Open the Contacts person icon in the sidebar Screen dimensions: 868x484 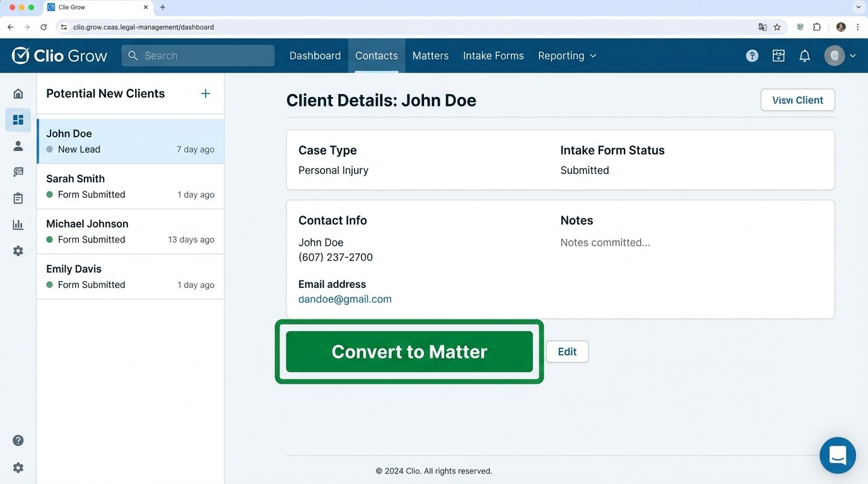(18, 146)
